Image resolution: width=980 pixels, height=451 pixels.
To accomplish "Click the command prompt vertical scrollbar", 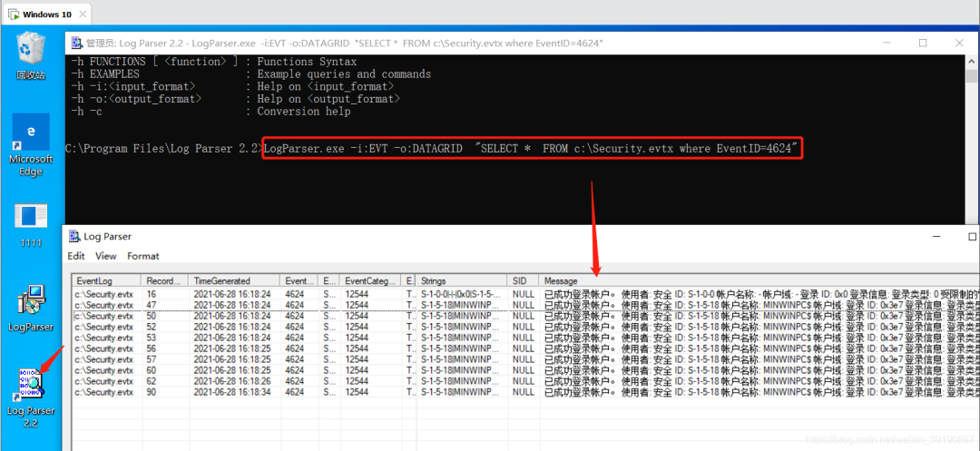I will [971, 140].
